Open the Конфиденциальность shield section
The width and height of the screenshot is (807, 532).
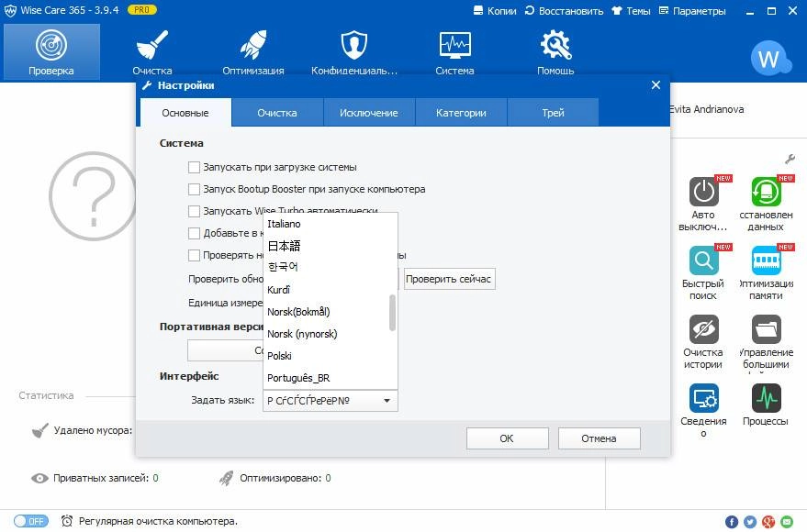[x=354, y=52]
